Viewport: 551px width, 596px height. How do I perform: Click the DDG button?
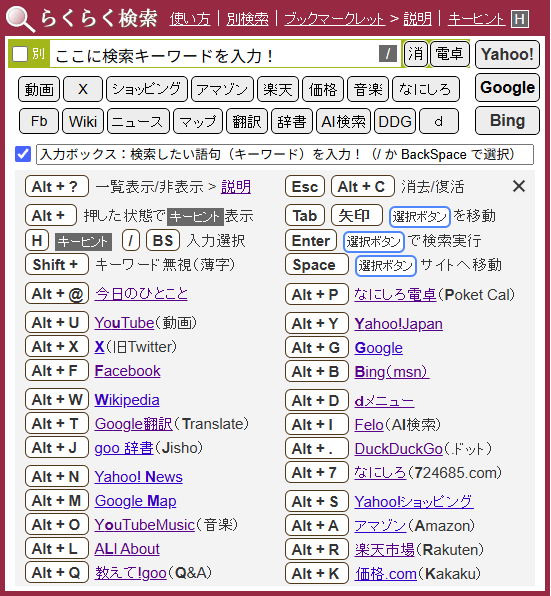coord(395,121)
